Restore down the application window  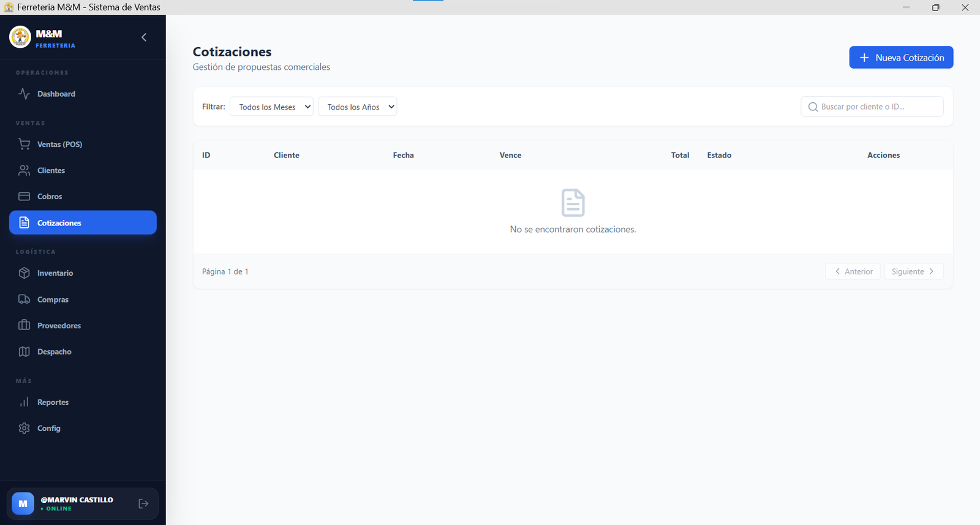click(935, 7)
